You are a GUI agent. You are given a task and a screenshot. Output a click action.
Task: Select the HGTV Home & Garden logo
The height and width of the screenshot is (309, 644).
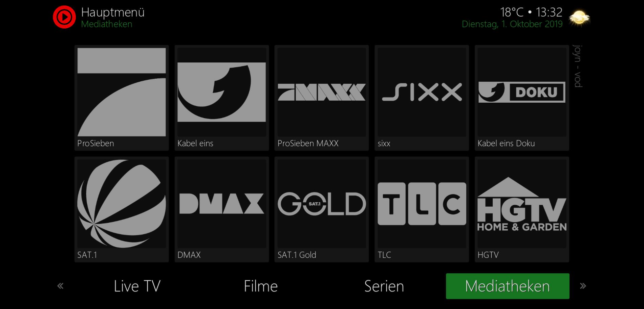pyautogui.click(x=522, y=204)
